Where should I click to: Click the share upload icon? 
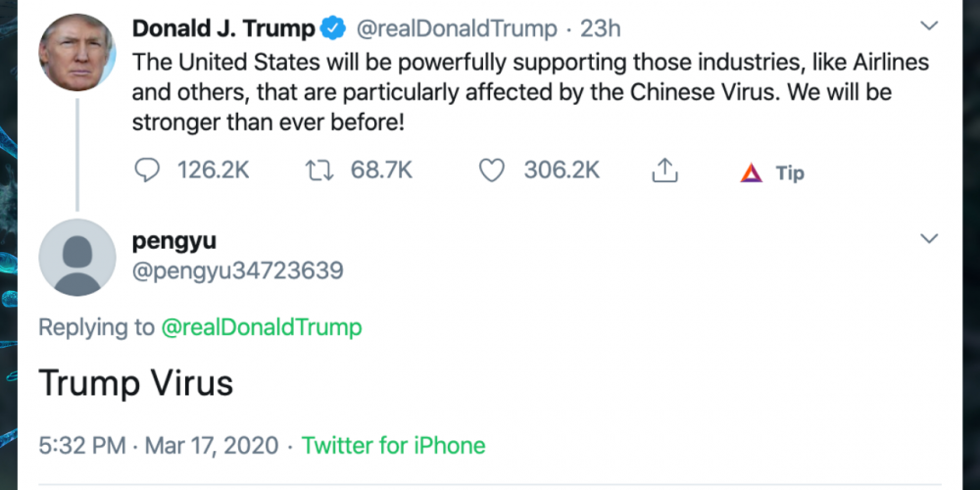point(664,171)
